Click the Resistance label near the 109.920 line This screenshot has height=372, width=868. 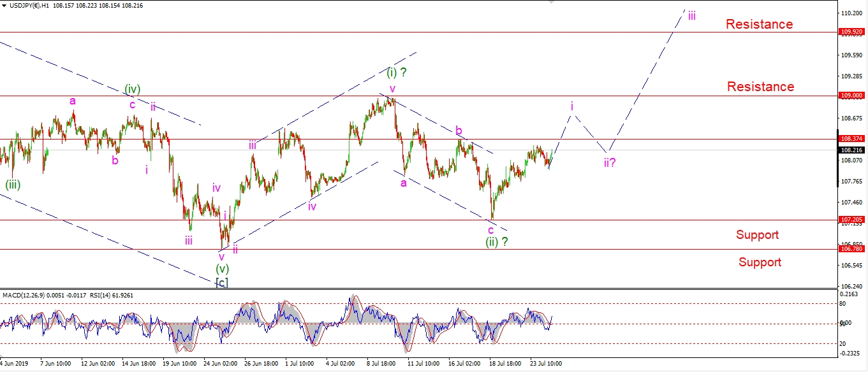click(759, 24)
